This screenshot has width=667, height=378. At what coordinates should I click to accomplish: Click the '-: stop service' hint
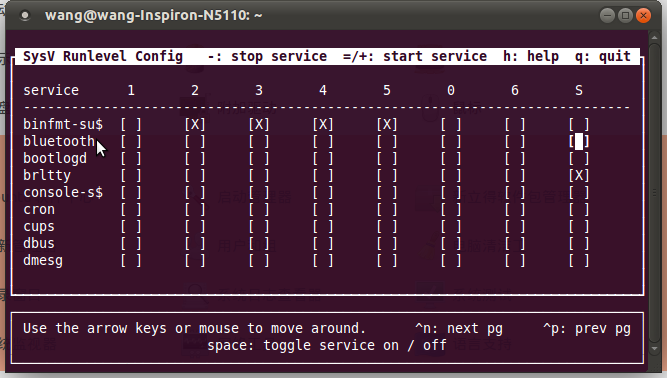click(267, 57)
